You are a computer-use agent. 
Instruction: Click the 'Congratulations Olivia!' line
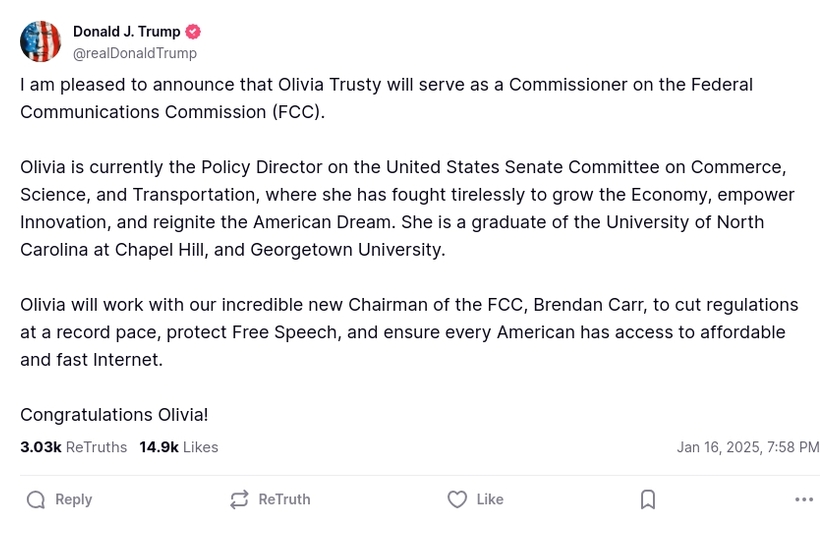pyautogui.click(x=114, y=415)
